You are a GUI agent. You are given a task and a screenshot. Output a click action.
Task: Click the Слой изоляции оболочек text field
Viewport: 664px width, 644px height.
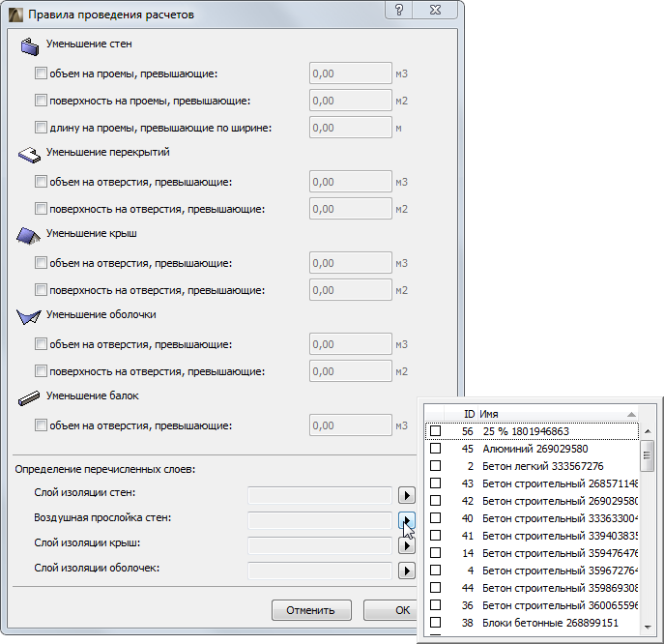click(320, 571)
